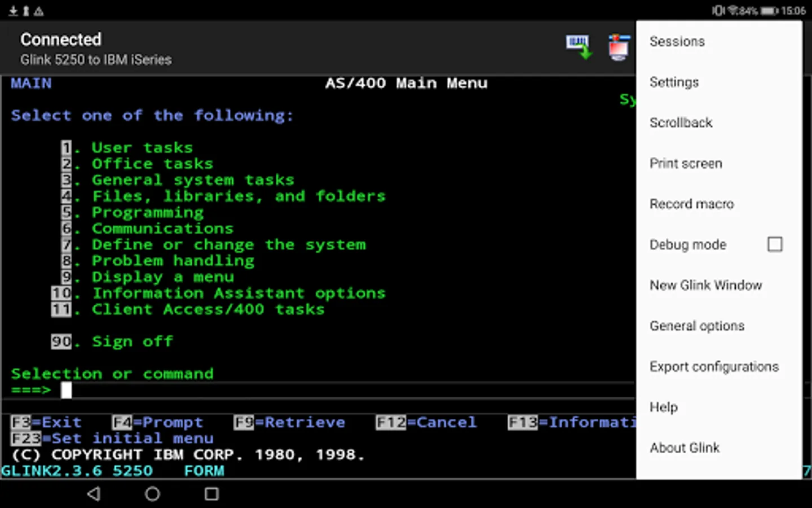
Task: Tap the F13=Information function key
Action: click(572, 422)
